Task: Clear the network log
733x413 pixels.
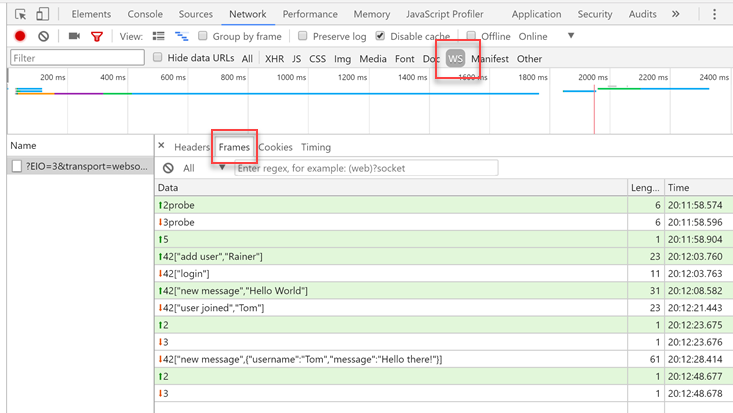Action: click(x=43, y=37)
